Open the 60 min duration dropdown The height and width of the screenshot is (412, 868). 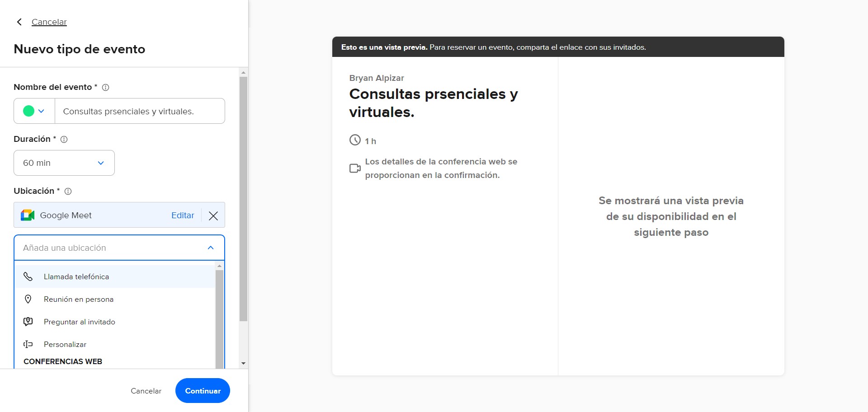pyautogui.click(x=64, y=163)
